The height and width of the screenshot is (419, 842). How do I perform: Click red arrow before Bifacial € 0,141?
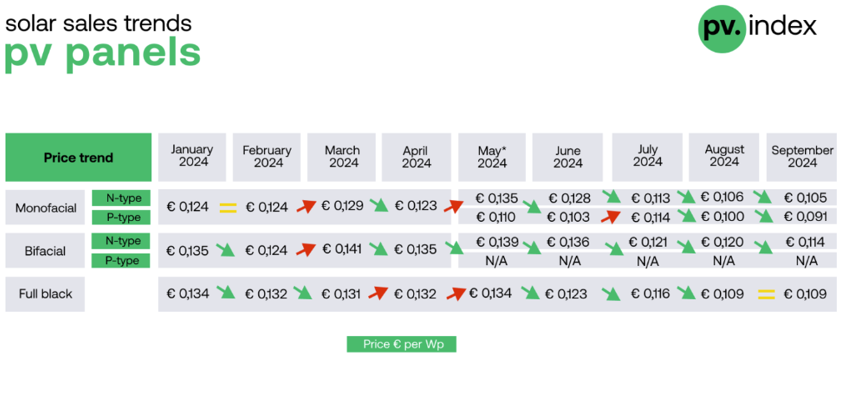(306, 249)
